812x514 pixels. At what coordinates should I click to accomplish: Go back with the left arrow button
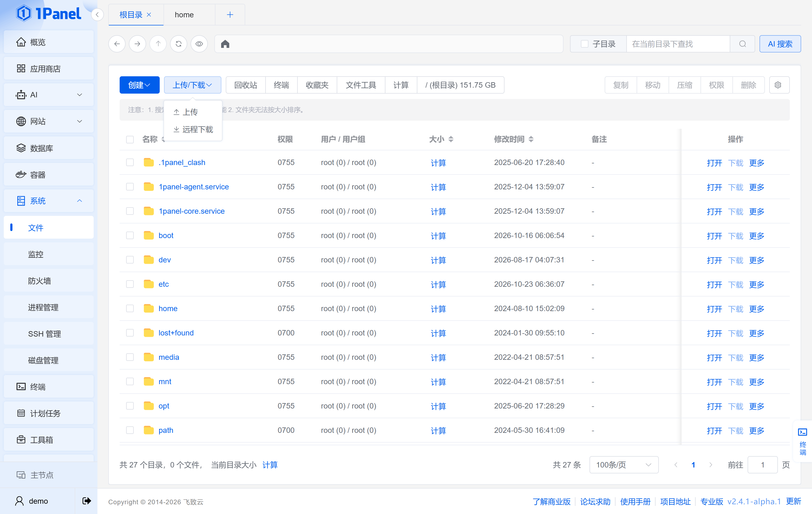[x=117, y=44]
